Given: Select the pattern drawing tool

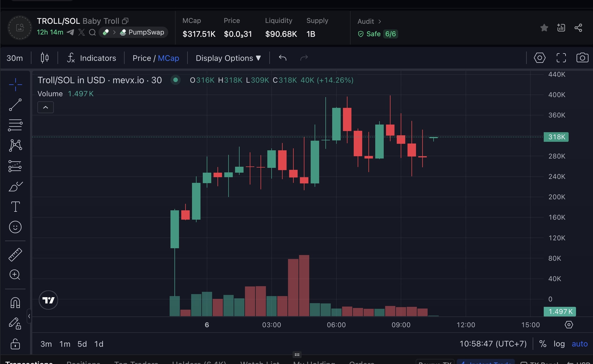Looking at the screenshot, I should click(x=15, y=145).
